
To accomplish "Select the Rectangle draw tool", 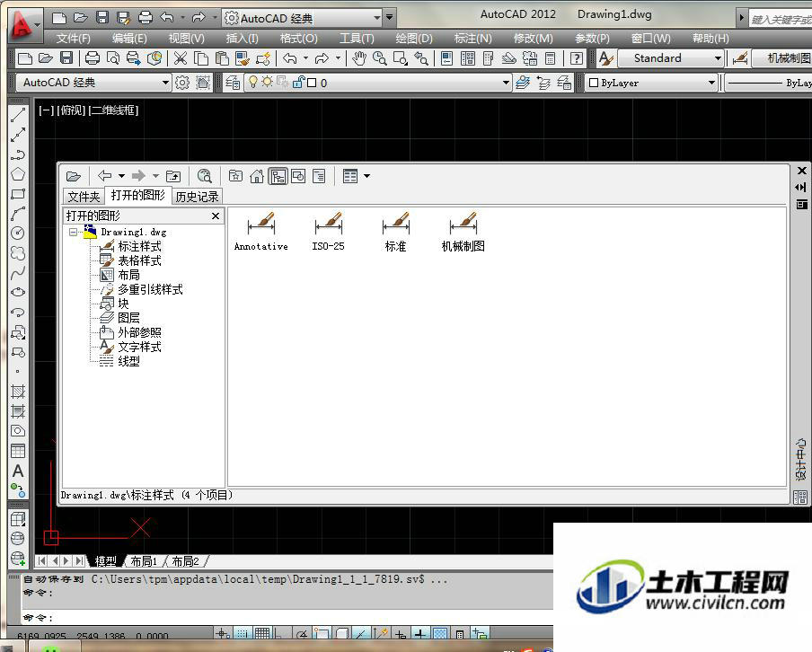I will pyautogui.click(x=18, y=194).
